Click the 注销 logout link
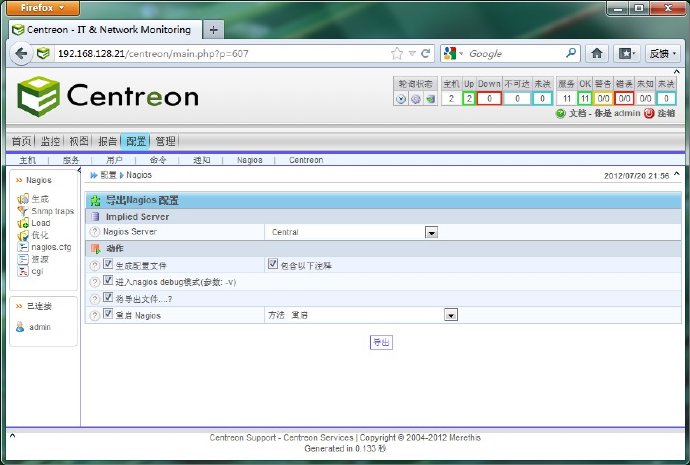The width and height of the screenshot is (690, 465). tap(666, 114)
